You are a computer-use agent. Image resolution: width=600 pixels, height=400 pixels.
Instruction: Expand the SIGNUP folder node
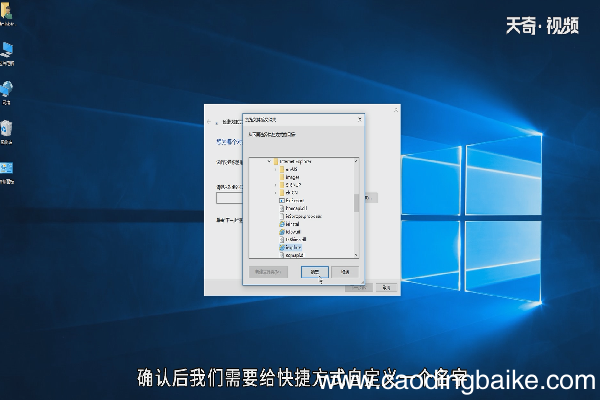tap(275, 185)
